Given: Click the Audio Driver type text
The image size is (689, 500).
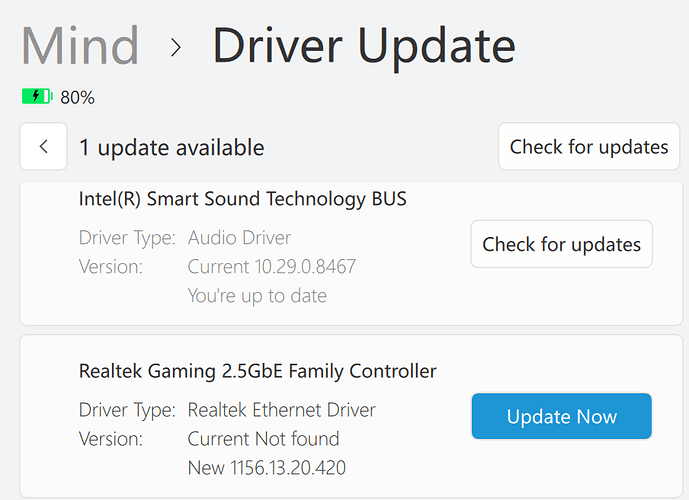Looking at the screenshot, I should 239,238.
